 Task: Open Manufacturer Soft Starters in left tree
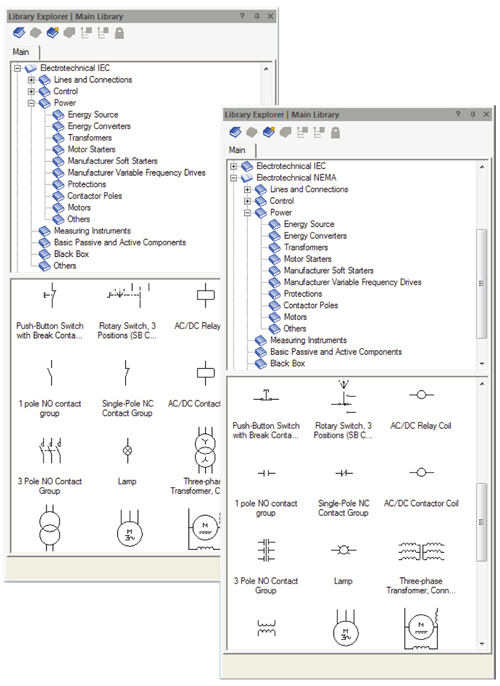pyautogui.click(x=112, y=161)
